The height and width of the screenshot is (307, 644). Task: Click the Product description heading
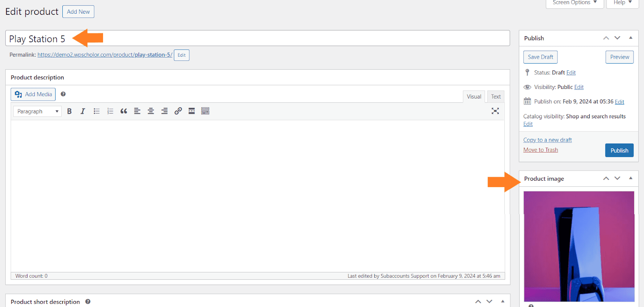click(x=37, y=77)
